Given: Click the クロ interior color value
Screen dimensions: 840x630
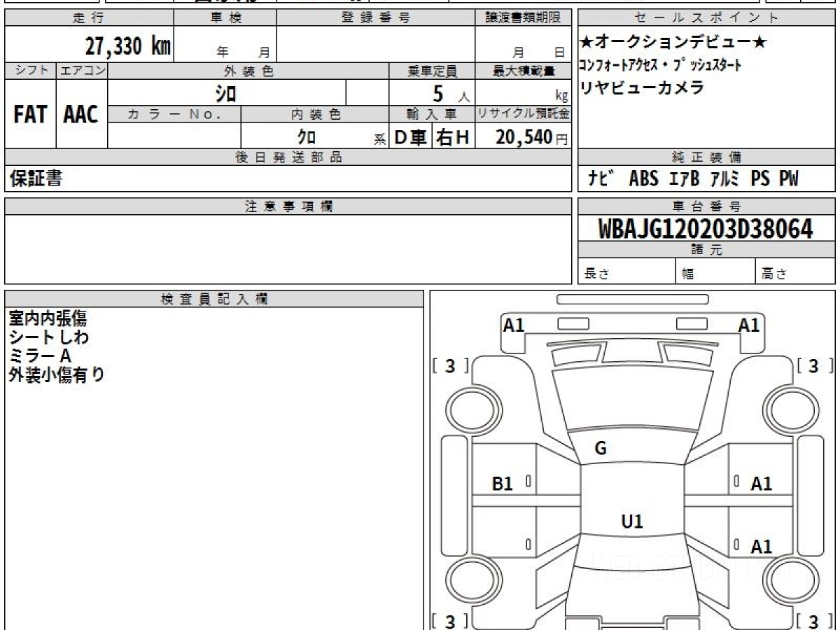Looking at the screenshot, I should pyautogui.click(x=307, y=136).
